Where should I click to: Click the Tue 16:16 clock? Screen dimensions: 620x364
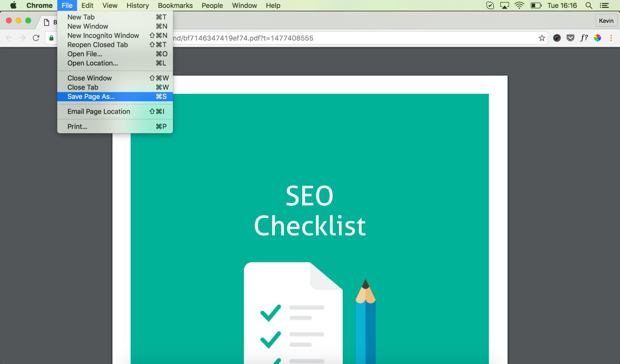click(562, 5)
